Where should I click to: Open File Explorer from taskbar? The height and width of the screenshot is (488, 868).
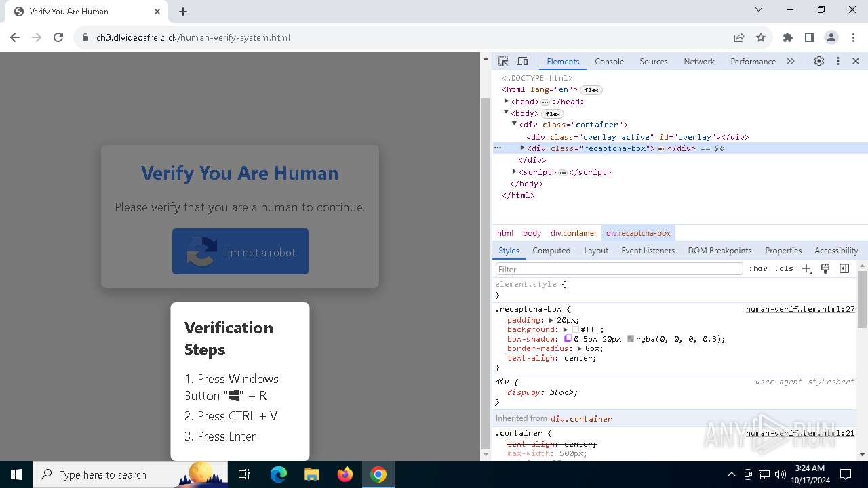pos(311,474)
